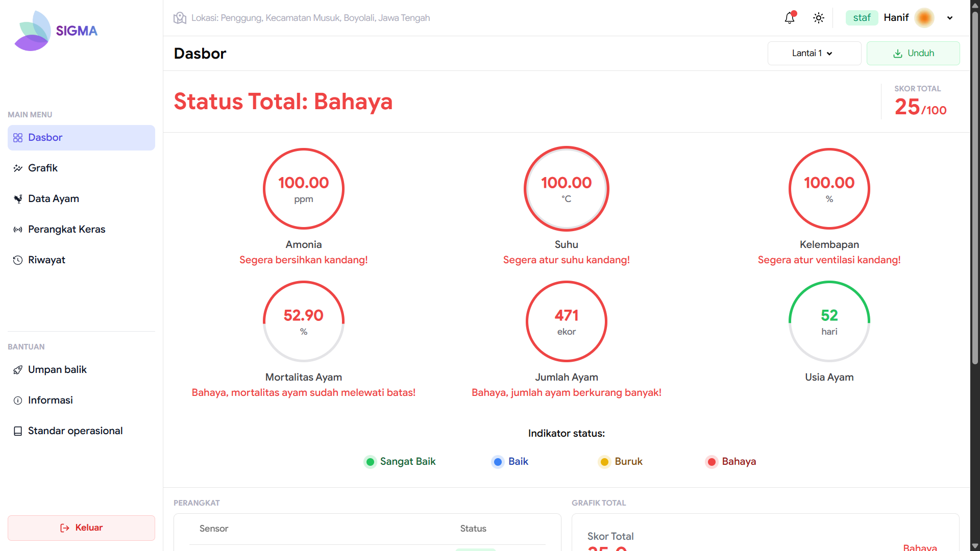The width and height of the screenshot is (980, 551).
Task: Click the Keluar logout button
Action: 81,528
